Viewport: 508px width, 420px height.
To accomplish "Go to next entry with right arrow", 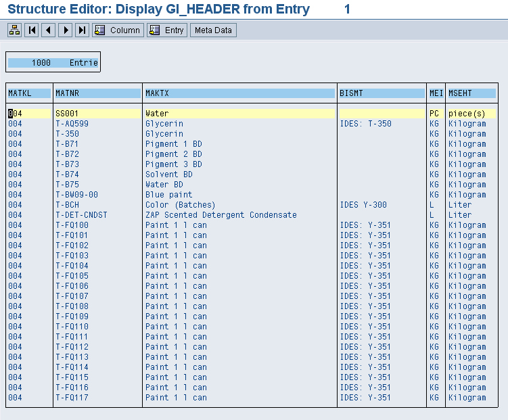I will [x=66, y=30].
